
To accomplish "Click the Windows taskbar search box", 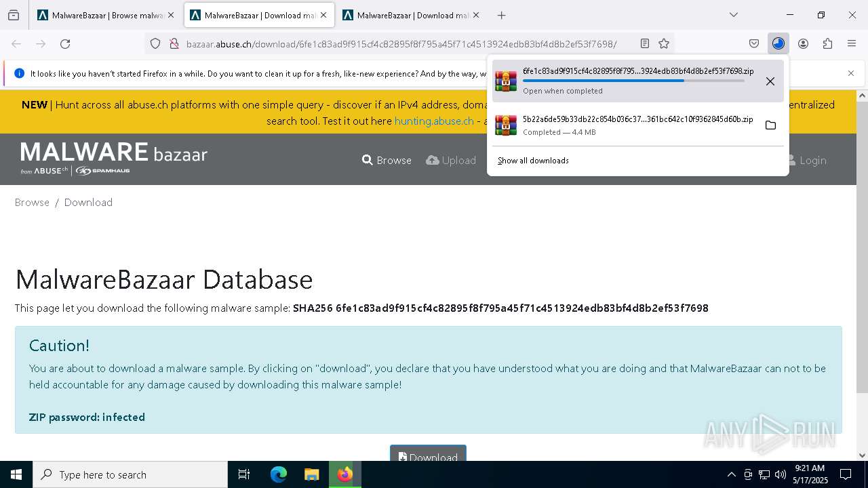I will (130, 474).
